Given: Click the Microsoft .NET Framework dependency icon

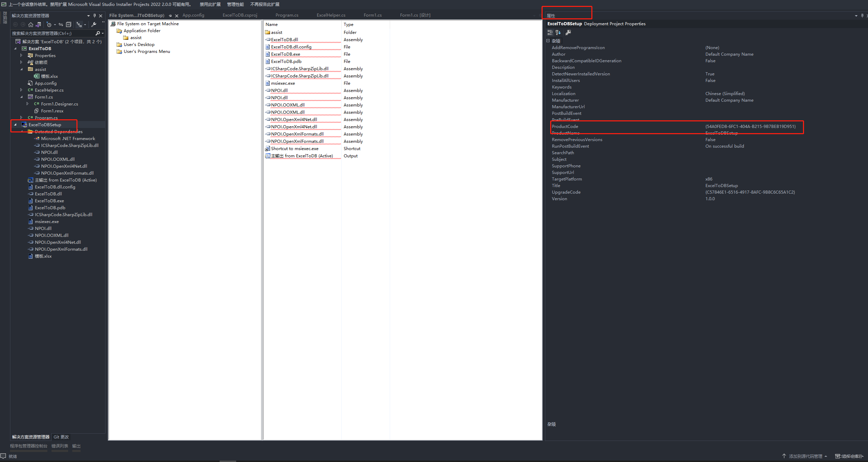Looking at the screenshot, I should 37,139.
